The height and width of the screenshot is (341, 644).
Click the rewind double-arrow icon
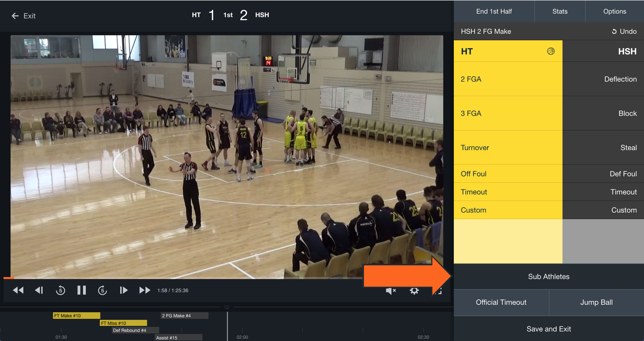(18, 290)
